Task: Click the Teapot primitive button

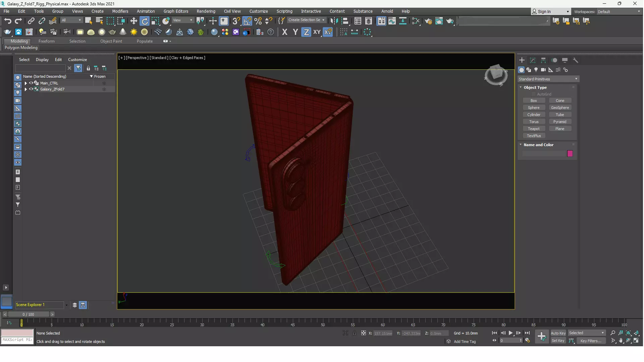Action: (x=534, y=129)
